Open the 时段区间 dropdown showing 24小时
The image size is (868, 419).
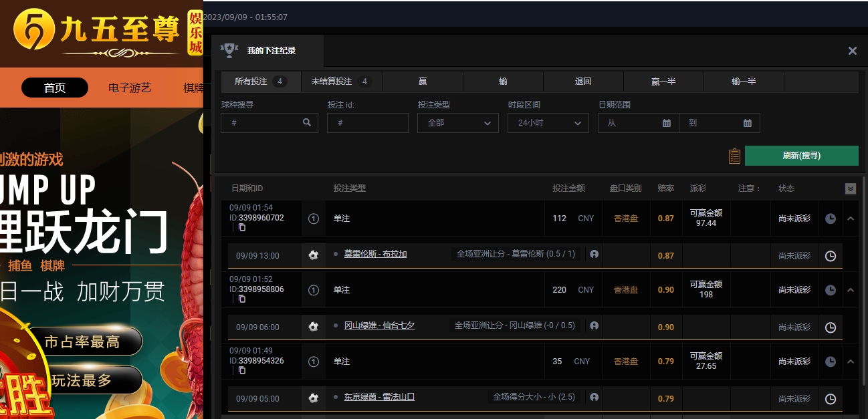coord(548,123)
